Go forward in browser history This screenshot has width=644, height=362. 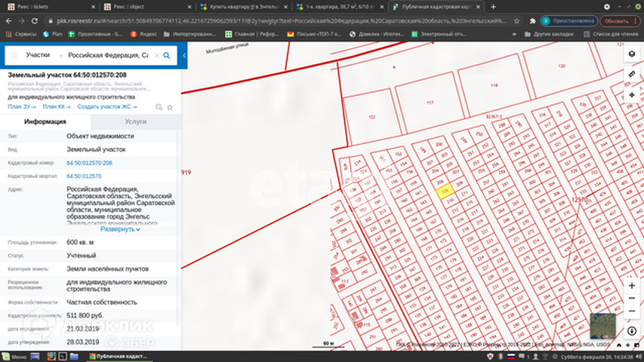[22, 21]
